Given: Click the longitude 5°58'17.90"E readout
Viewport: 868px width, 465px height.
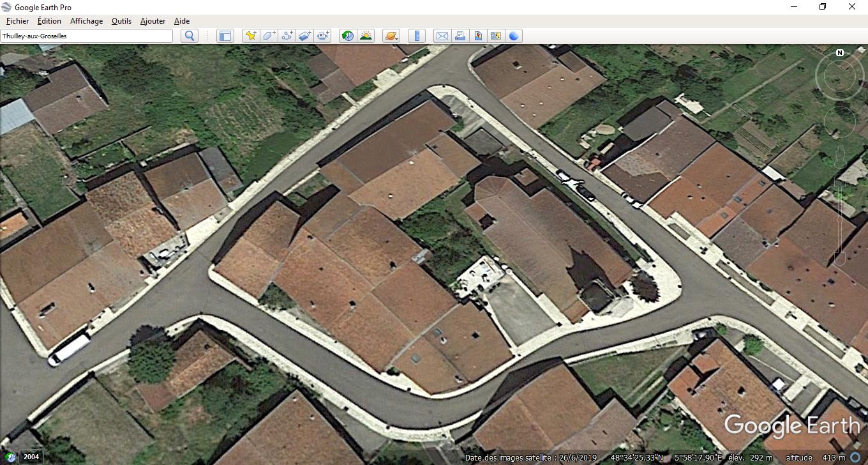Looking at the screenshot, I should [697, 457].
